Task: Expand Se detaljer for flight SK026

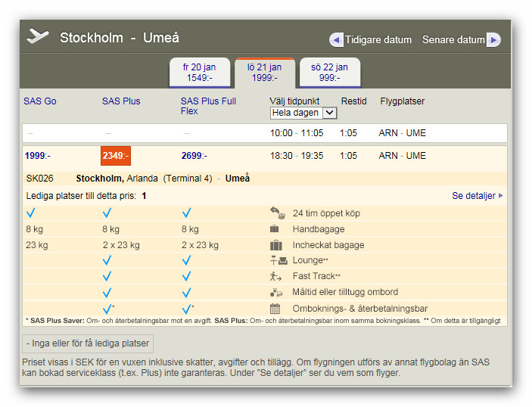Action: tap(477, 196)
